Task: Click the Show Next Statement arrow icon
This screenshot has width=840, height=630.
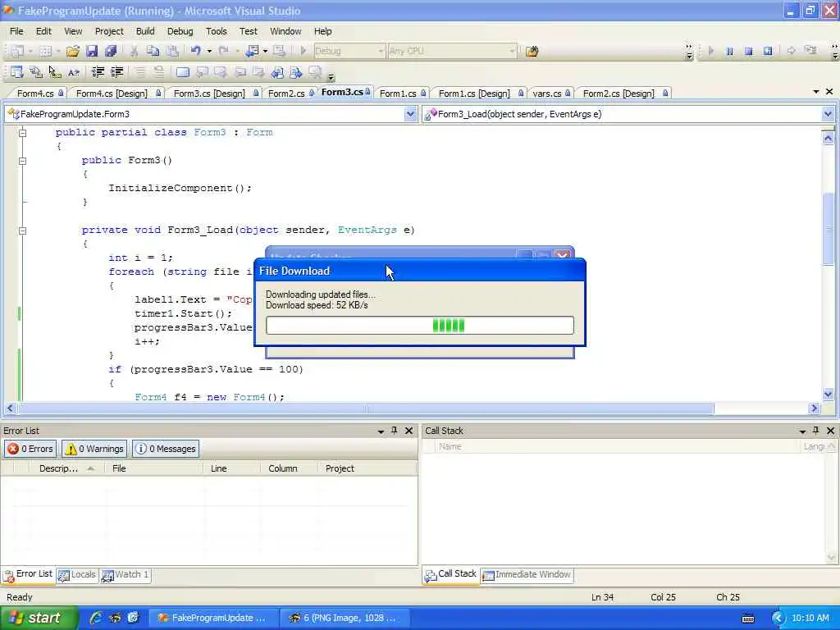Action: 792,51
